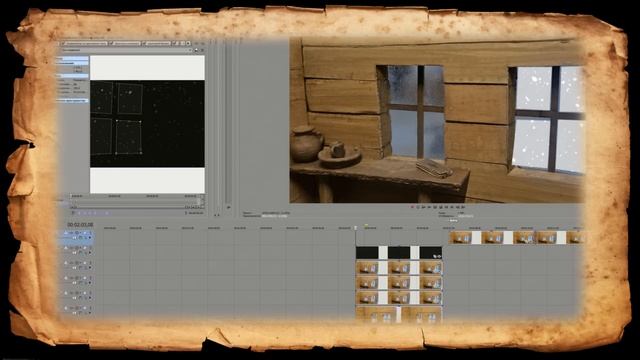640x360 pixels.
Task: Click the timeline playhead marker on the ruler
Action: (x=356, y=228)
